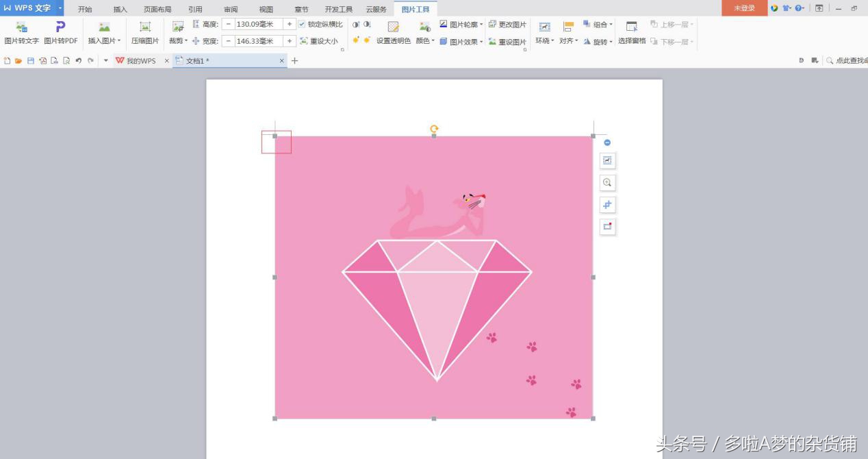Switch to the 云服务 (Cloud) tab

[376, 9]
